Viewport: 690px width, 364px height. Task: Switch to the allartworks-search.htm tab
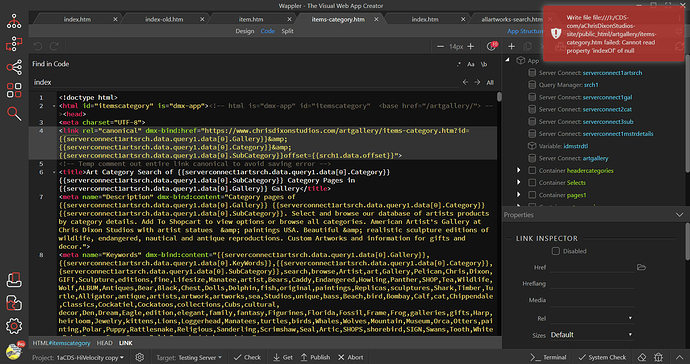(x=511, y=19)
